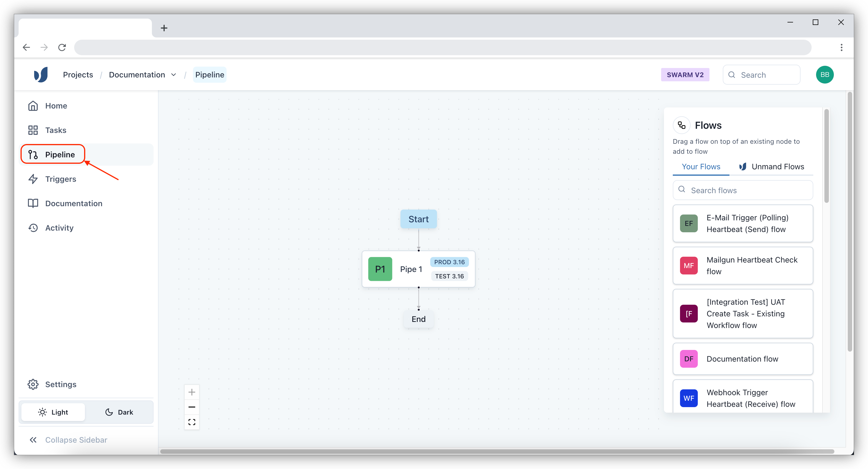Zoom out on the pipeline canvas
Screen dimensions: 868x469
192,407
